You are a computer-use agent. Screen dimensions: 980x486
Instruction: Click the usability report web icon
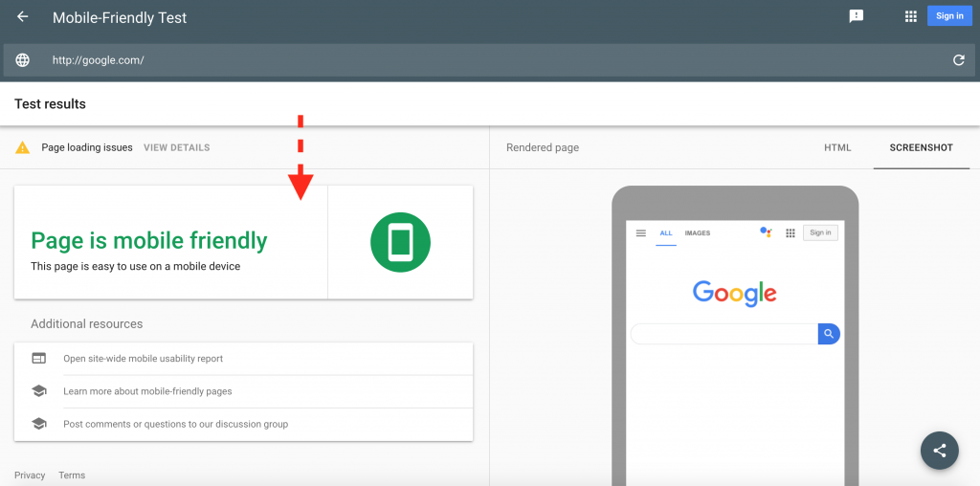[x=38, y=359]
